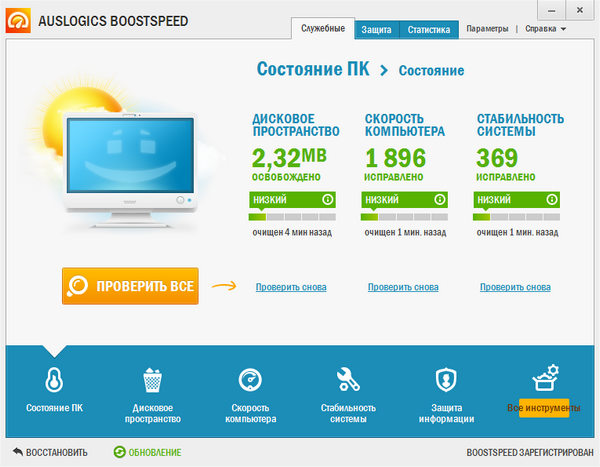The width and height of the screenshot is (600, 467).
Task: Switch to the Статистика tab
Action: tap(428, 30)
